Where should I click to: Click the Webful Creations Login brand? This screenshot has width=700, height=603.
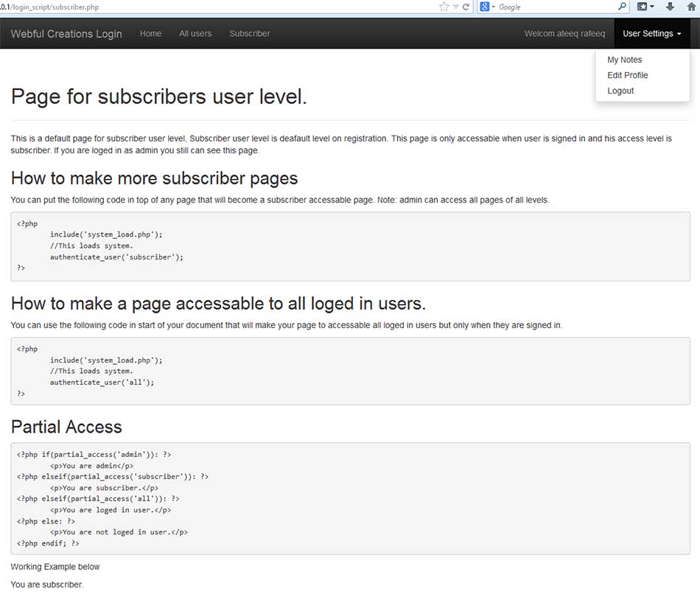pos(66,33)
